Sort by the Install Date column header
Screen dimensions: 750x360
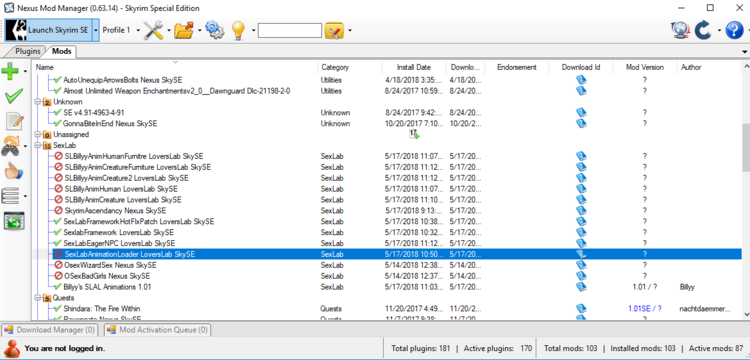(414, 67)
